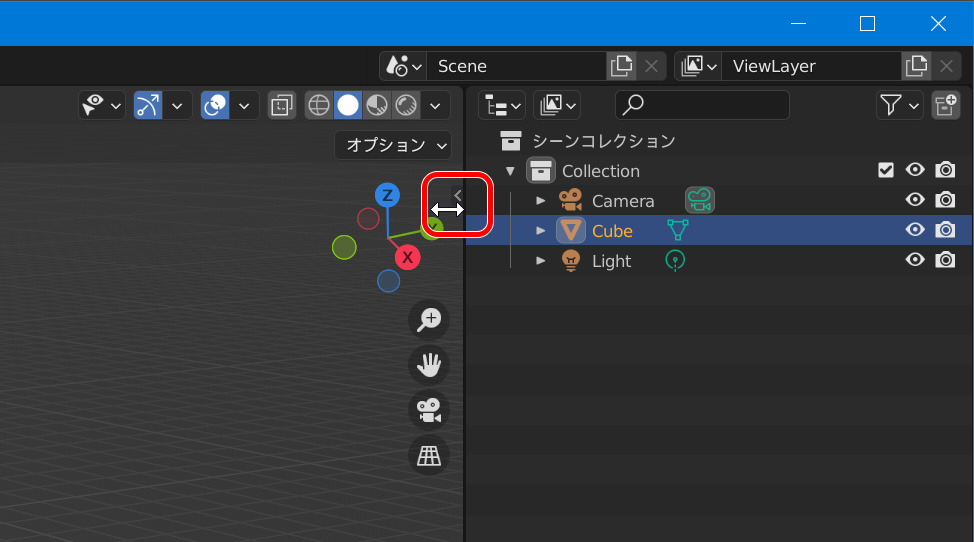Disable Camera in renders
Screen dimensions: 974x542
click(x=945, y=199)
